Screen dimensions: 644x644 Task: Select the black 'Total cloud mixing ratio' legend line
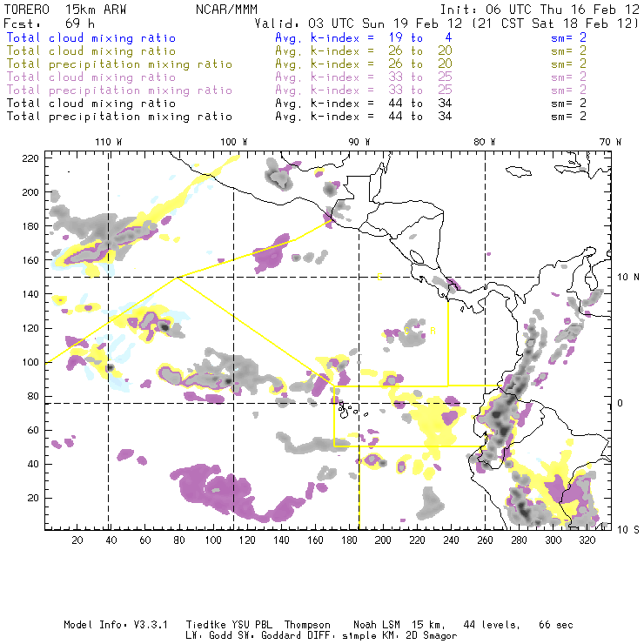pos(91,104)
